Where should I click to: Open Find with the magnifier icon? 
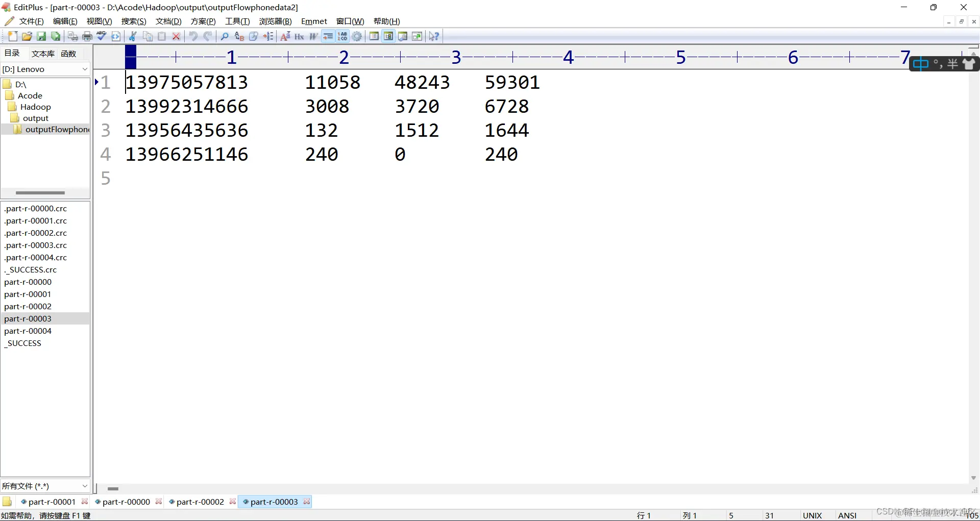(225, 36)
